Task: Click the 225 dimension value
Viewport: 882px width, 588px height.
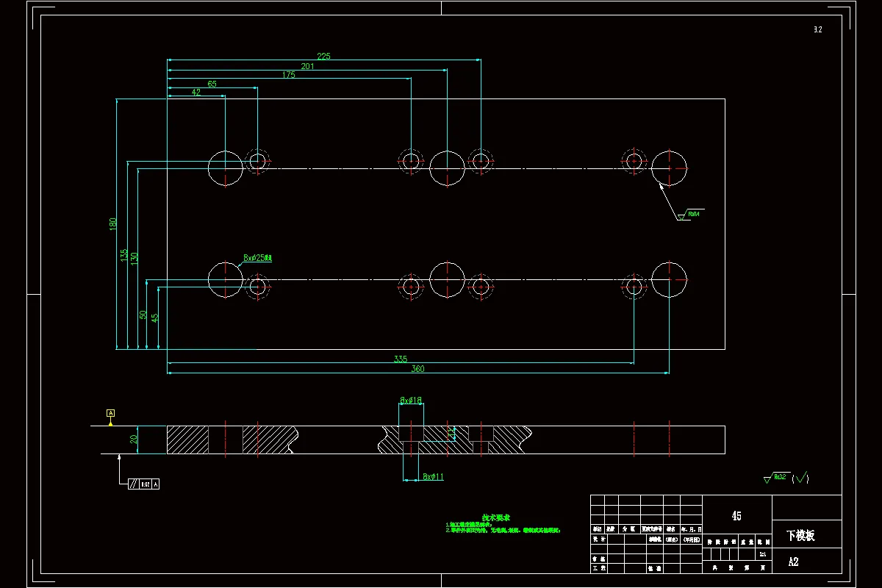Action: point(323,56)
